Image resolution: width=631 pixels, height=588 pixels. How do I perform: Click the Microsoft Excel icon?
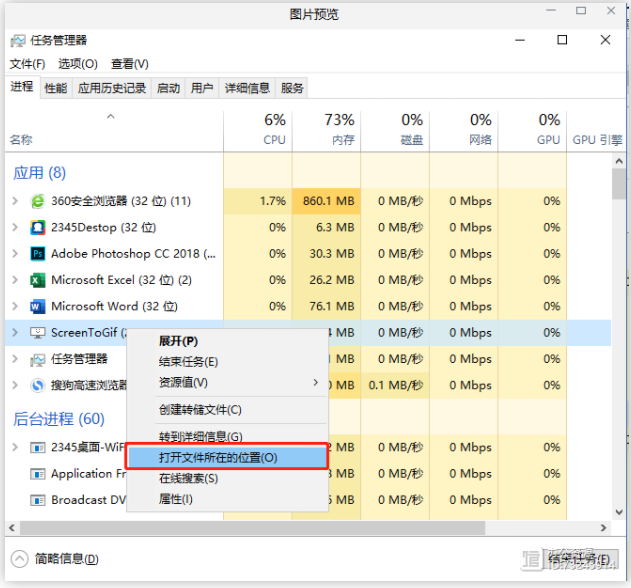pyautogui.click(x=38, y=280)
